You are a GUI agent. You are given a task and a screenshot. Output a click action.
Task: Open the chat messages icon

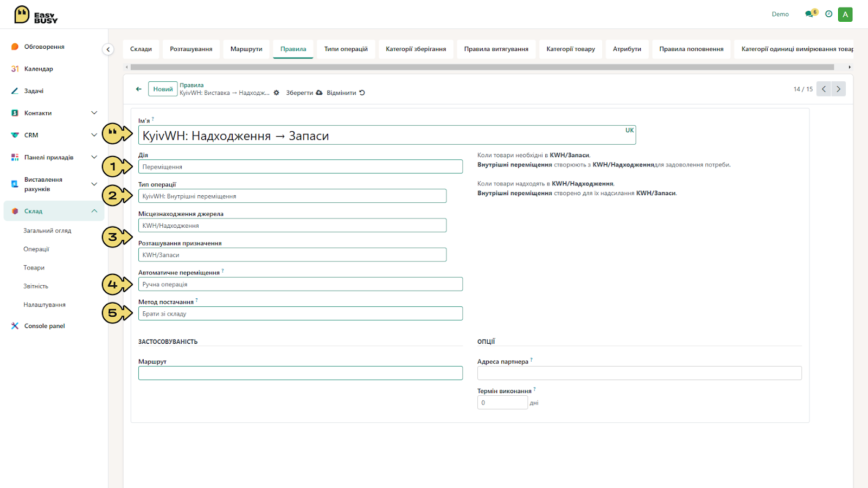coord(810,14)
